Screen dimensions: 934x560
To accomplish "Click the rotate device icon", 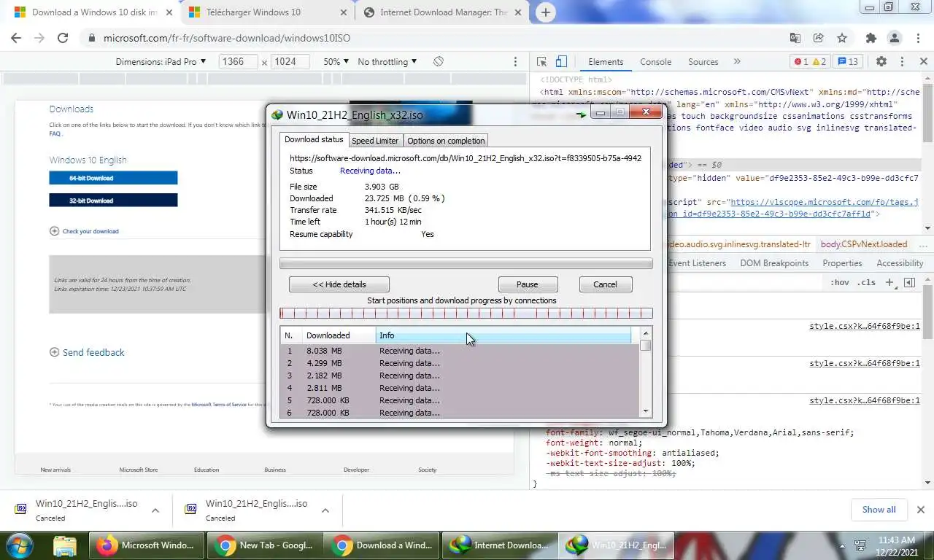I will coord(438,62).
